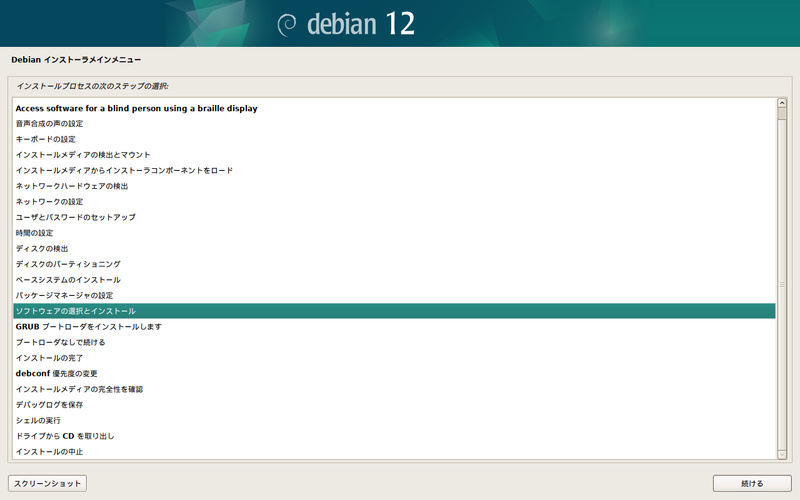Select highlighted ソフトウェアの選択とインストール row
Image resolution: width=800 pixels, height=500 pixels.
click(x=76, y=311)
